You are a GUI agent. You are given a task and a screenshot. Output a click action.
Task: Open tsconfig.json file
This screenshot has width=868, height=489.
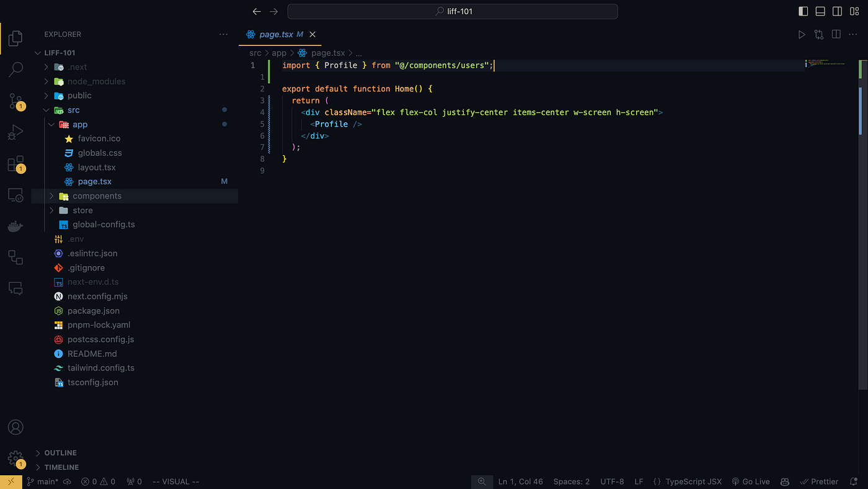tap(135, 382)
